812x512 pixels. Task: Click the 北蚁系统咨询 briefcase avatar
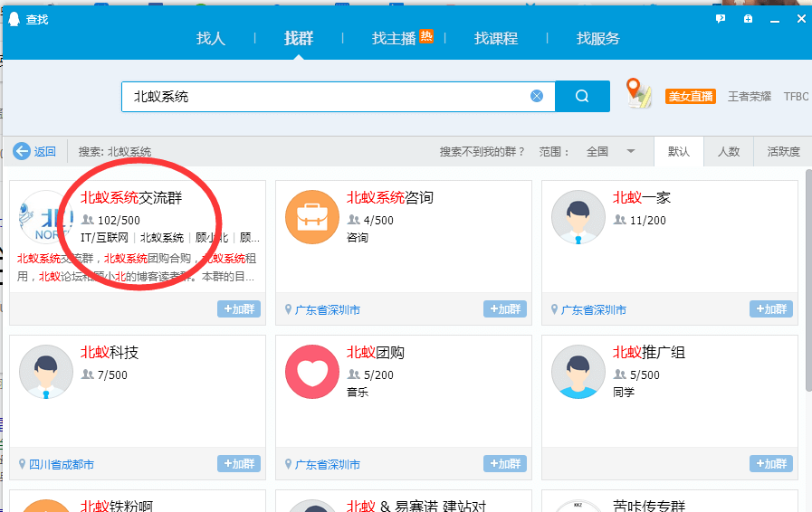[x=311, y=217]
